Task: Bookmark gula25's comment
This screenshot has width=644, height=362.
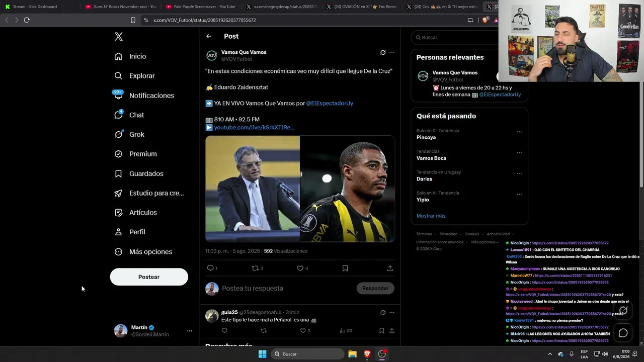Action: point(381,331)
